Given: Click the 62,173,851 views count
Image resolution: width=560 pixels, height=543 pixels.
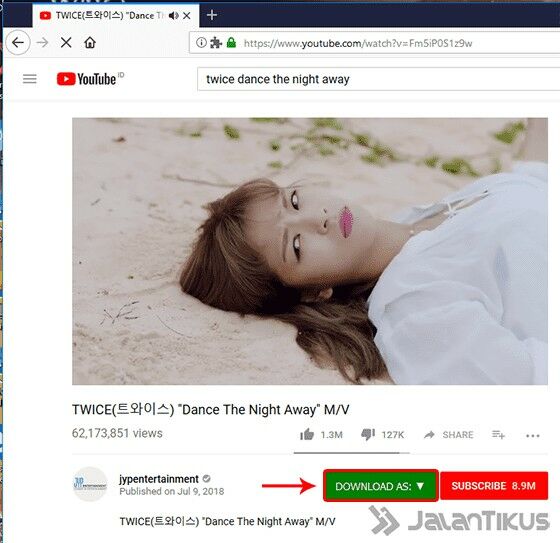Looking at the screenshot, I should click(117, 433).
